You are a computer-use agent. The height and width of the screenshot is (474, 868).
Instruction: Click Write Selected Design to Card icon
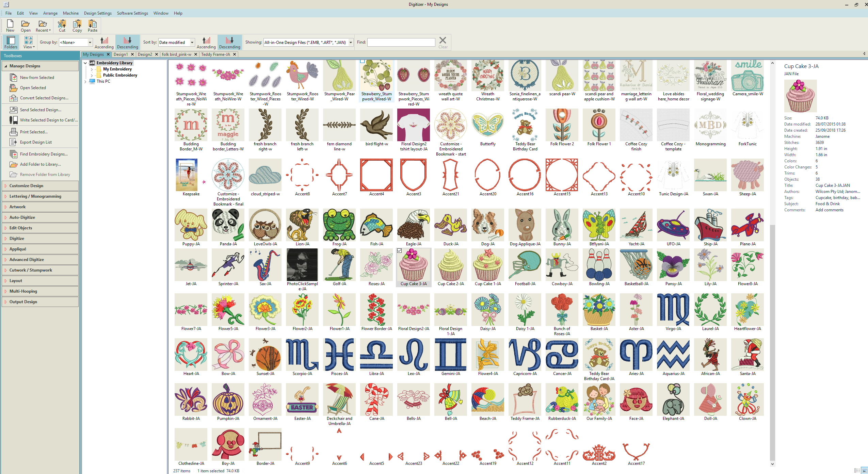pyautogui.click(x=14, y=120)
